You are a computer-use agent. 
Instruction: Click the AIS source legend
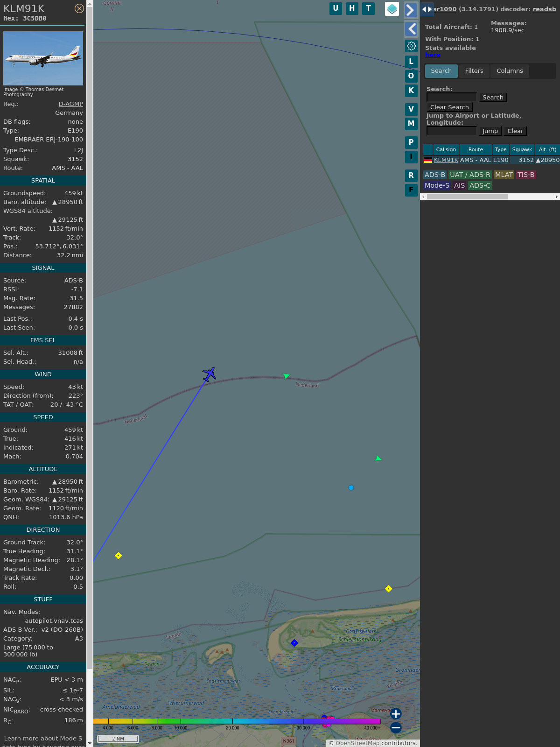coord(460,185)
